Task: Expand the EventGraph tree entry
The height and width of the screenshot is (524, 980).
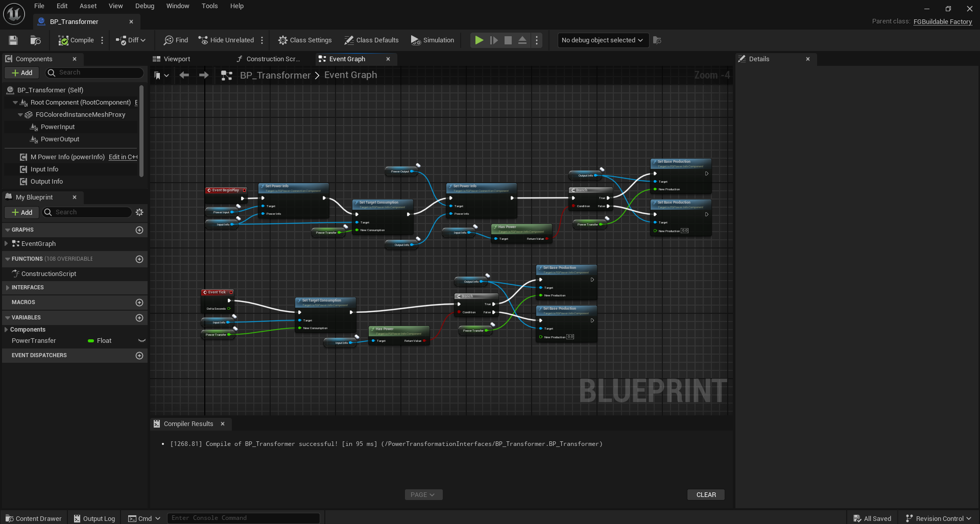Action: (x=6, y=244)
